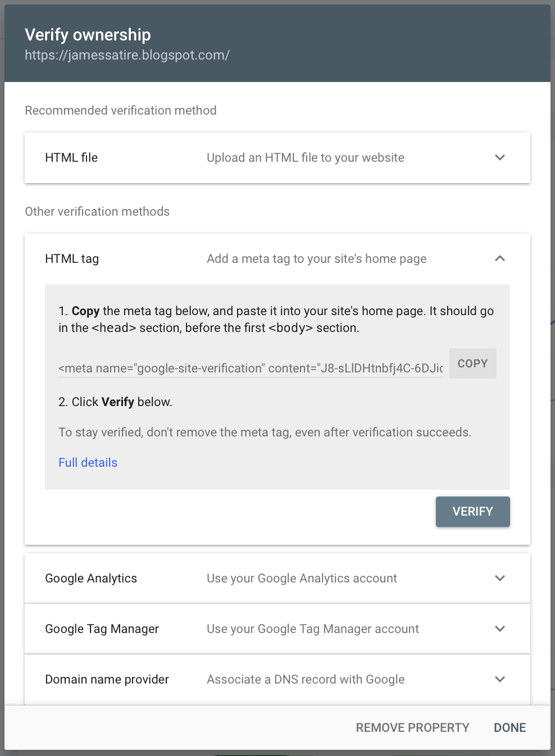This screenshot has width=555, height=756.
Task: Open the Google Analytics method row
Action: click(91, 579)
